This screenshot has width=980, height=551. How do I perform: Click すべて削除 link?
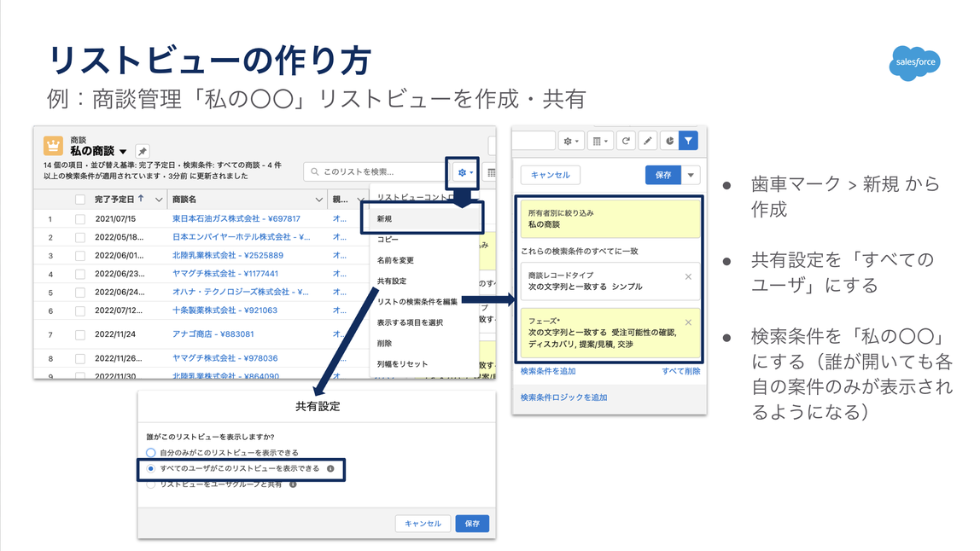pyautogui.click(x=681, y=371)
